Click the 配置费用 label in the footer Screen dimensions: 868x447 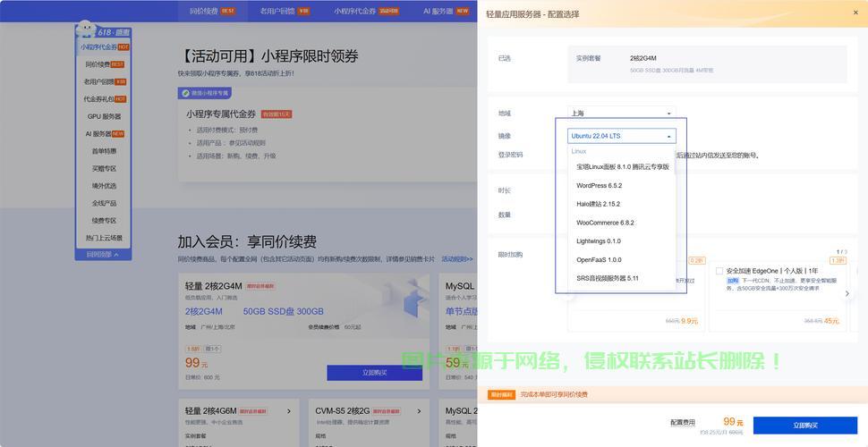point(682,422)
